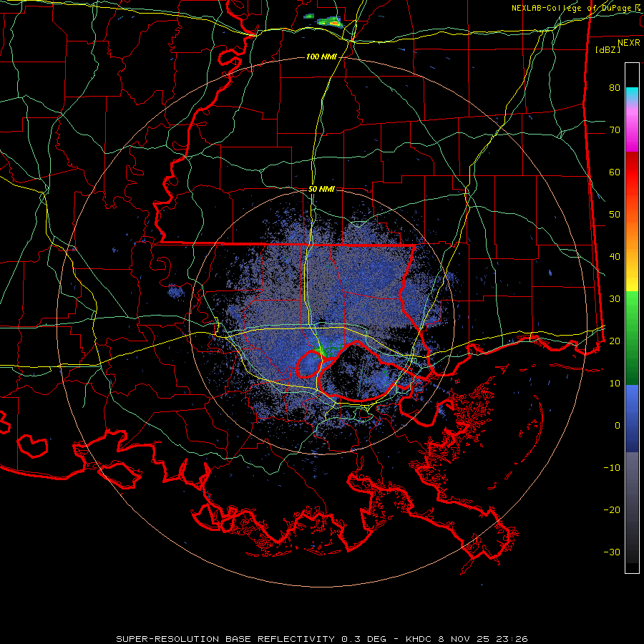Click the small isolated blue echo west of the radar
644x644 pixels.
pos(175,292)
